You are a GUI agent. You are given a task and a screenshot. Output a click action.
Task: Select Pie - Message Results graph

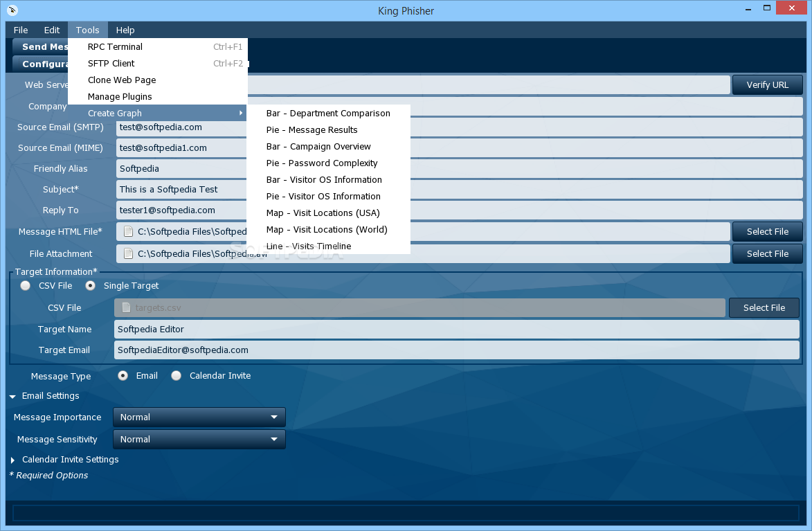[328, 129]
